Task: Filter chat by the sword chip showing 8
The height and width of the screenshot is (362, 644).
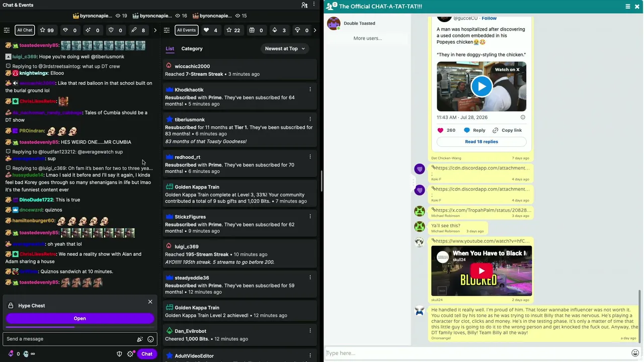Action: tap(138, 30)
